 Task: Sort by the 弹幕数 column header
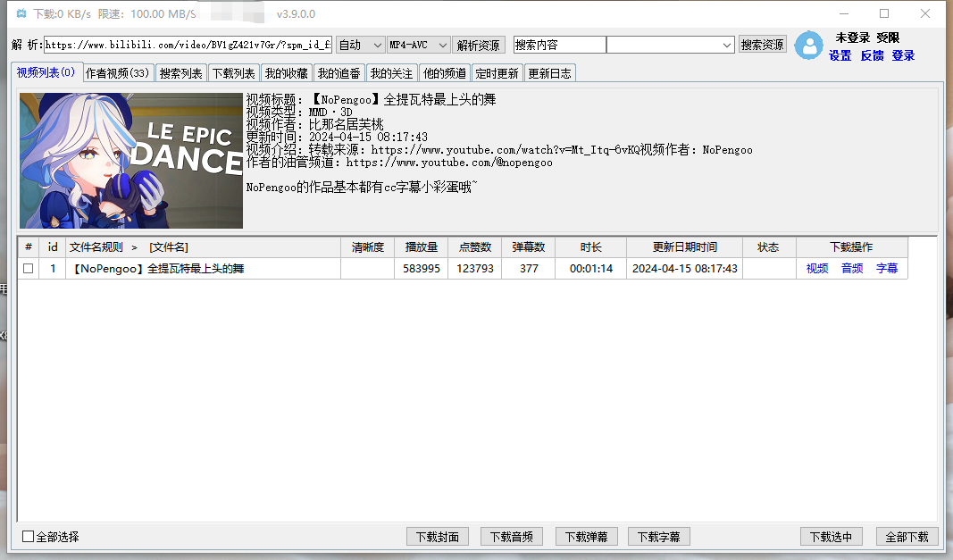[528, 247]
